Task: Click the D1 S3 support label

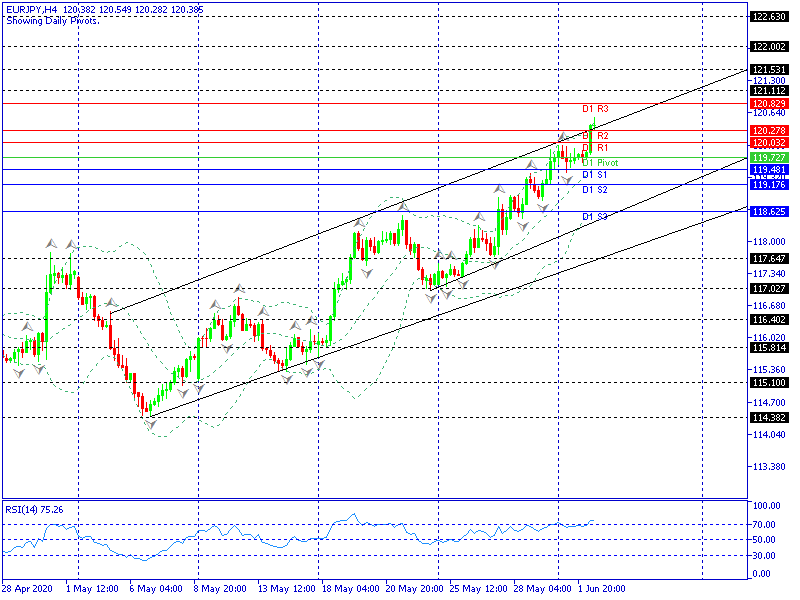Action: pos(596,216)
